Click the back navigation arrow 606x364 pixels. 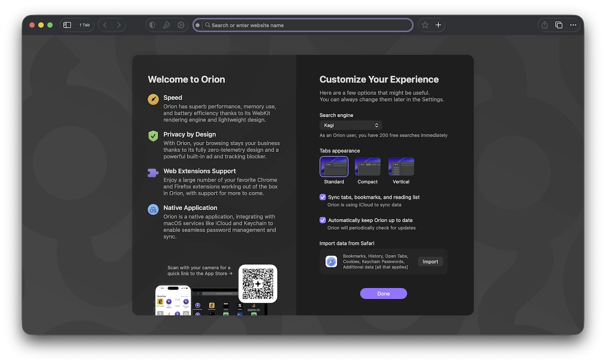[105, 25]
